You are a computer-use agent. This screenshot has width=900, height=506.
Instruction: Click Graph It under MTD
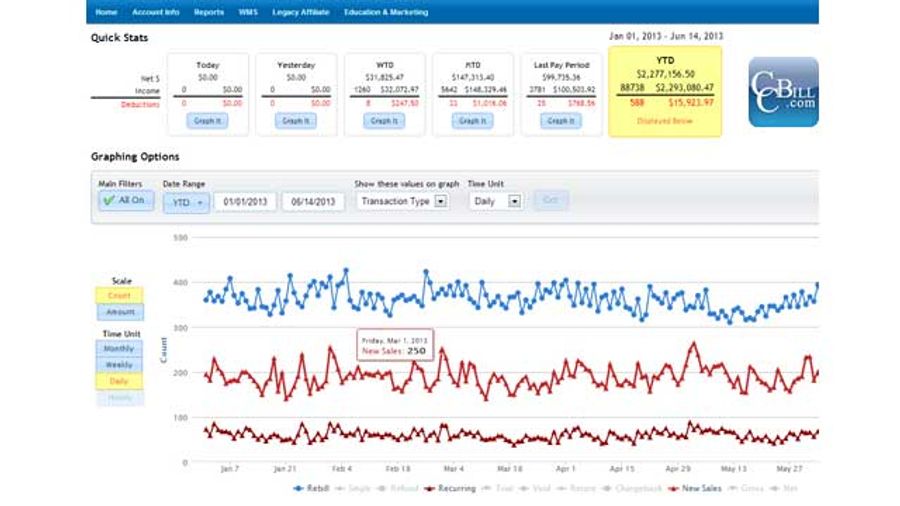coord(472,121)
